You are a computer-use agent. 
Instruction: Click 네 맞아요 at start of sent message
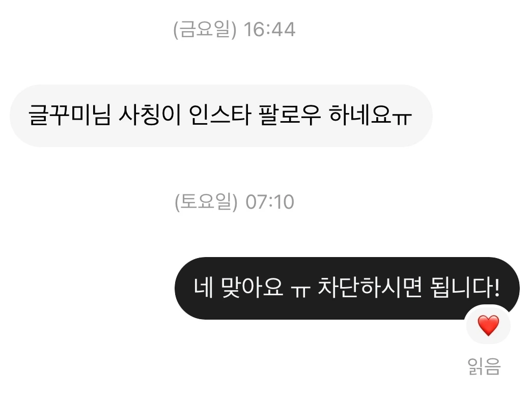238,288
